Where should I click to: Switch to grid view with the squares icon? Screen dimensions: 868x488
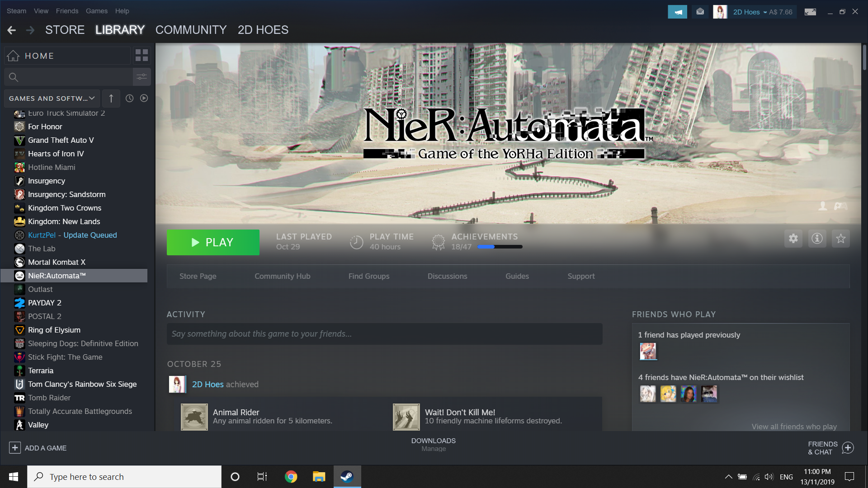coord(142,55)
